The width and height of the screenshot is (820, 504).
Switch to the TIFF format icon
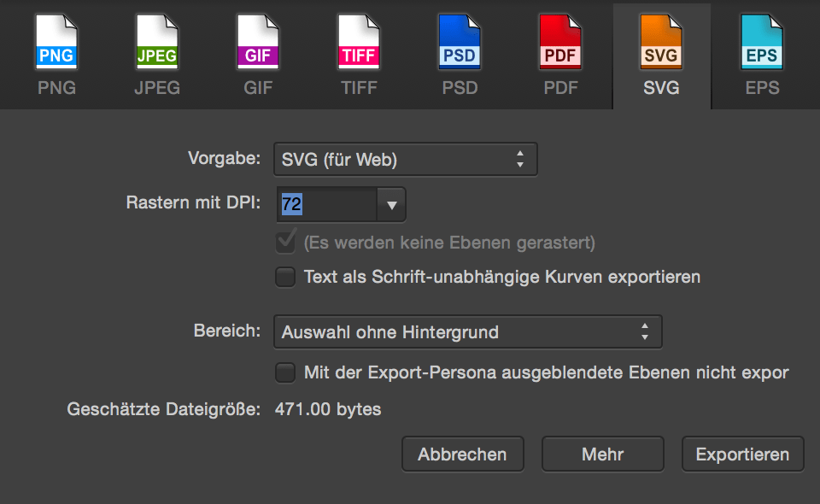358,41
